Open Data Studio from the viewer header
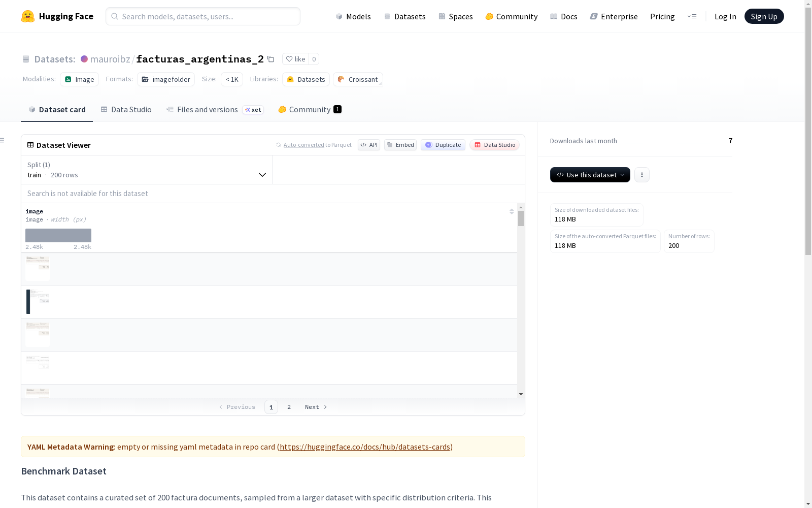Screen dimensions: 812x508 point(495,145)
